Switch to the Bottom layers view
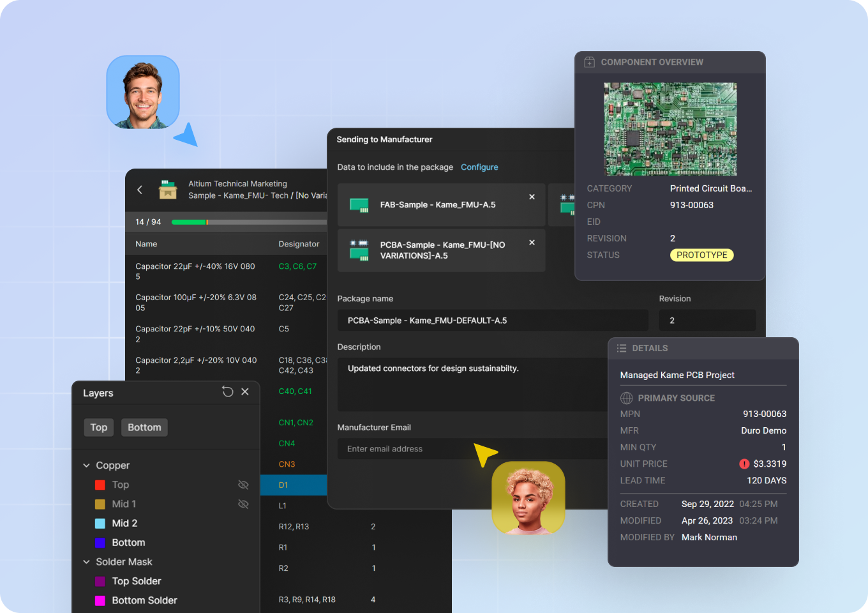868x613 pixels. pyautogui.click(x=144, y=427)
